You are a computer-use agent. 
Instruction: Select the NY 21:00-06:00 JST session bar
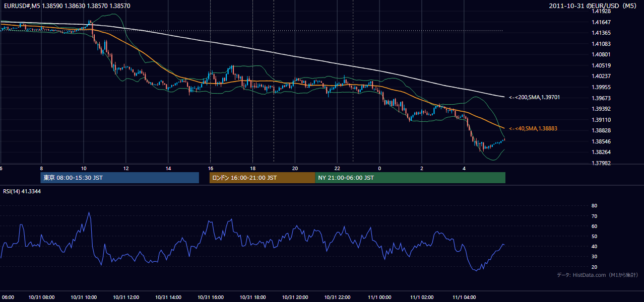click(x=410, y=178)
